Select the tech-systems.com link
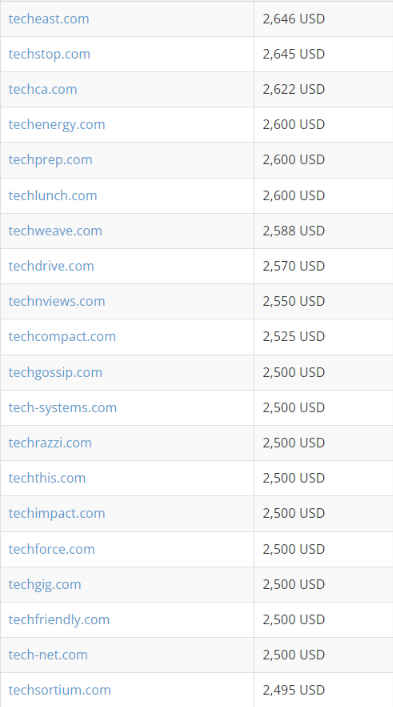 click(x=63, y=408)
